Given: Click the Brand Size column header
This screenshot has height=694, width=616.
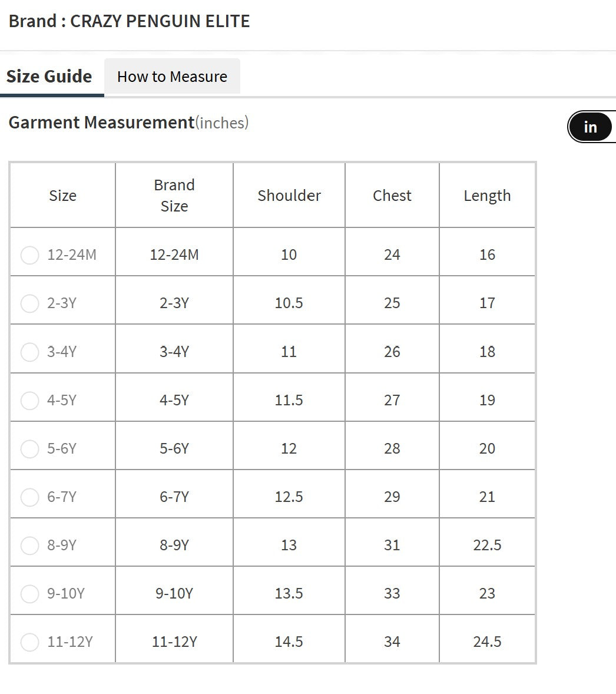Looking at the screenshot, I should click(x=174, y=196).
